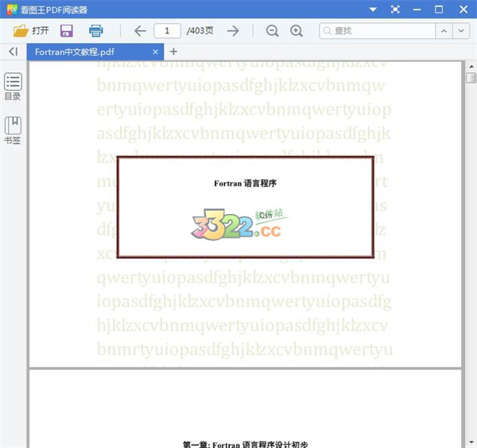The image size is (477, 448).
Task: Go to next page arrow
Action: click(x=233, y=31)
